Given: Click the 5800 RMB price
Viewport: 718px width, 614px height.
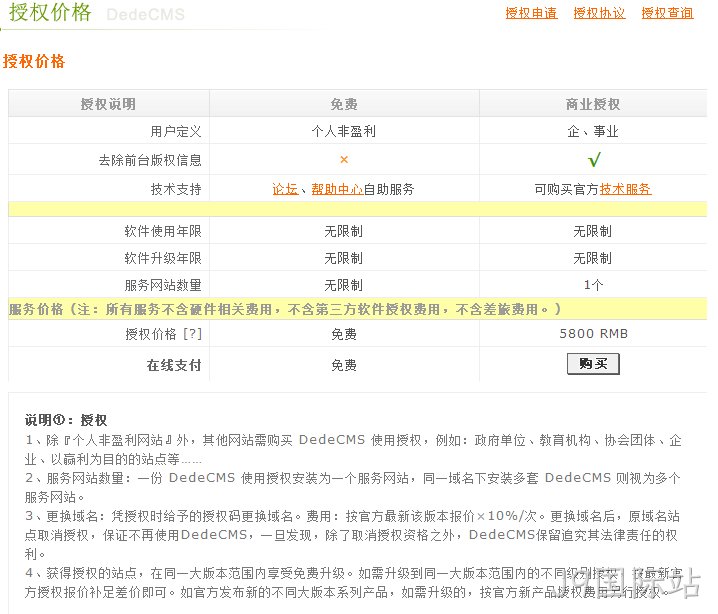Looking at the screenshot, I should click(593, 334).
